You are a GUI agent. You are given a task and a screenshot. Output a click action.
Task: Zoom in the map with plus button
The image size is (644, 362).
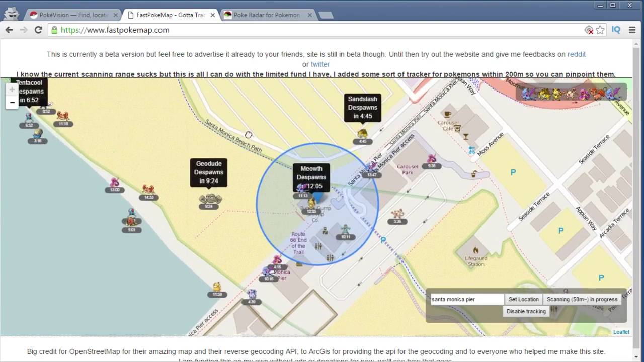point(12,90)
